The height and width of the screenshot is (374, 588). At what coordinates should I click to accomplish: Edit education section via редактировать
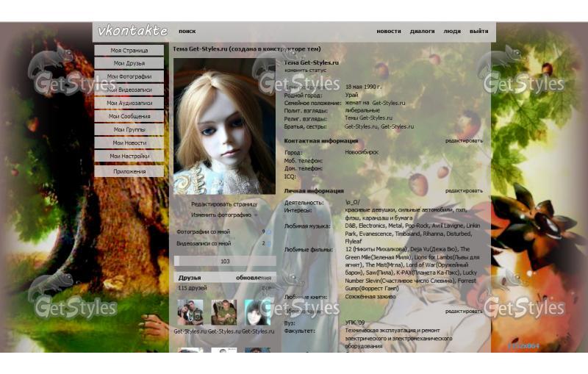tap(464, 312)
